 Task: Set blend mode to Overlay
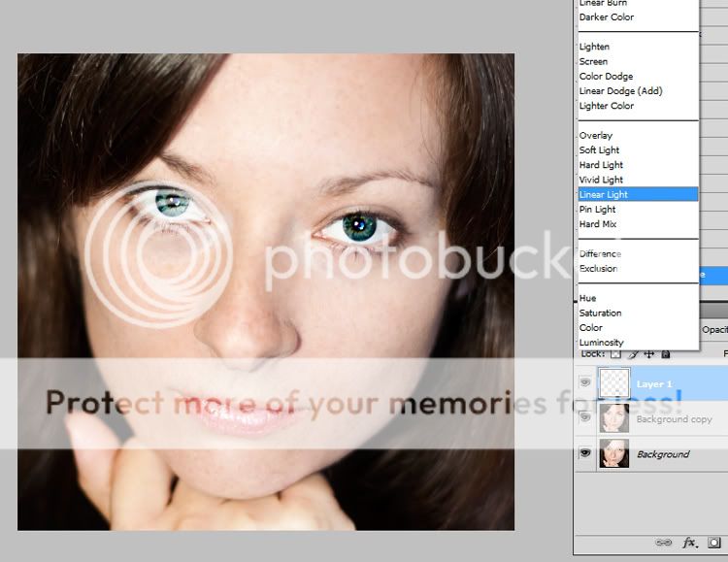[596, 136]
